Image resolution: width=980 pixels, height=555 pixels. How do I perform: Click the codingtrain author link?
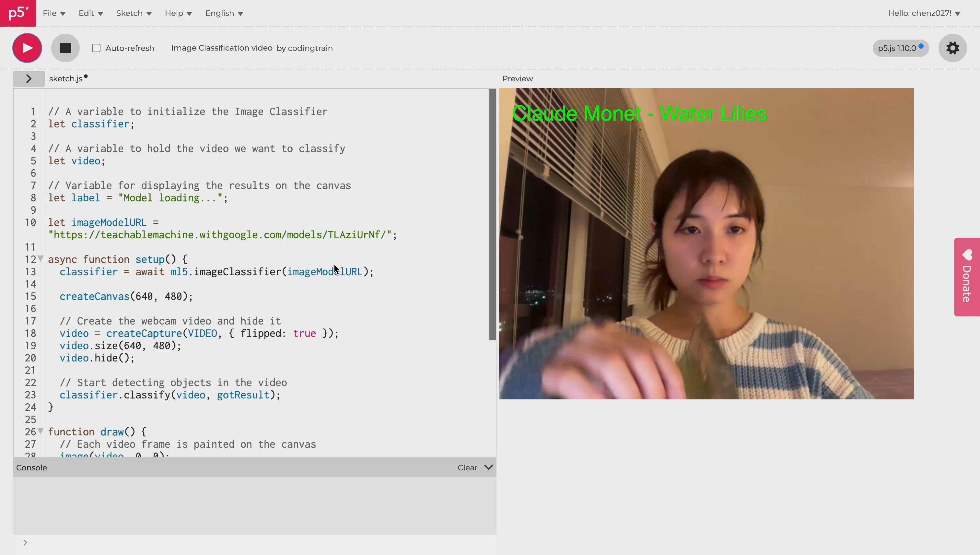310,48
